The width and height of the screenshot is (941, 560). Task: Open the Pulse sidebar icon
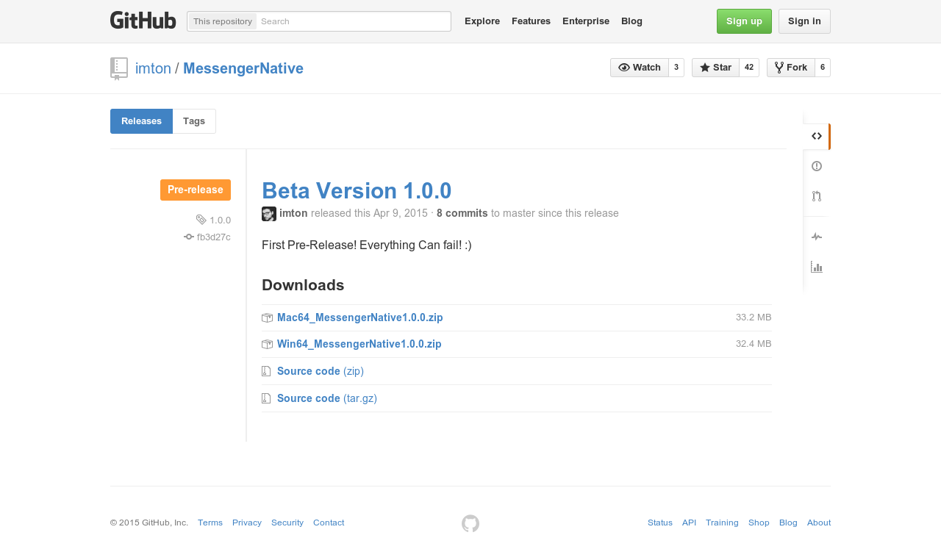[x=817, y=237]
